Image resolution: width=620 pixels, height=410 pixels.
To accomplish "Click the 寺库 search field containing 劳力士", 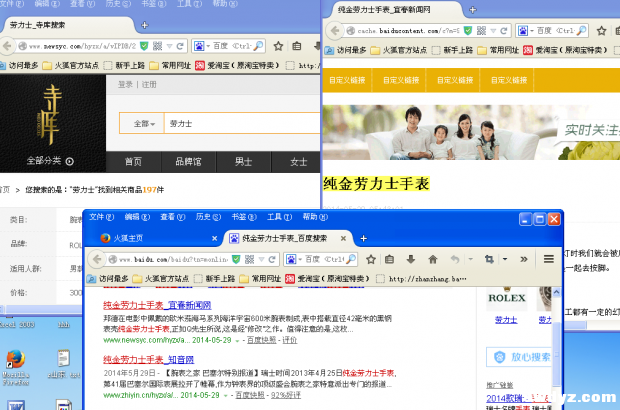I will (242, 124).
